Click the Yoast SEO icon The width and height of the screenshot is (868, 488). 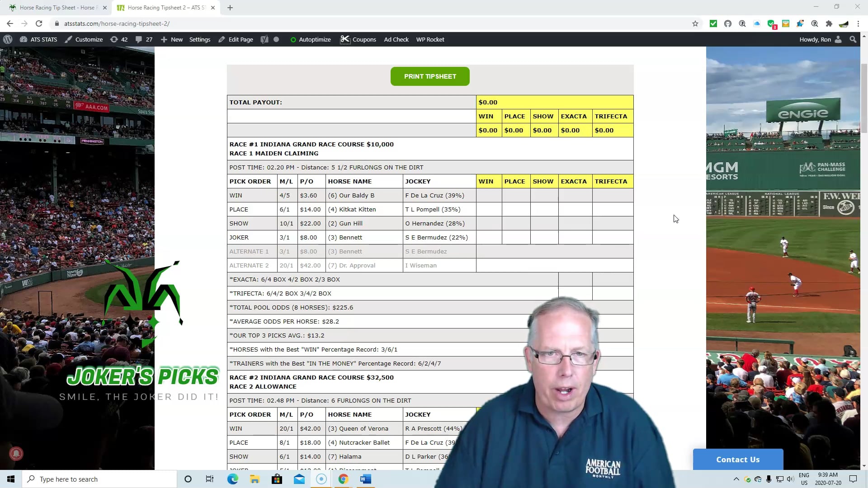coord(264,39)
